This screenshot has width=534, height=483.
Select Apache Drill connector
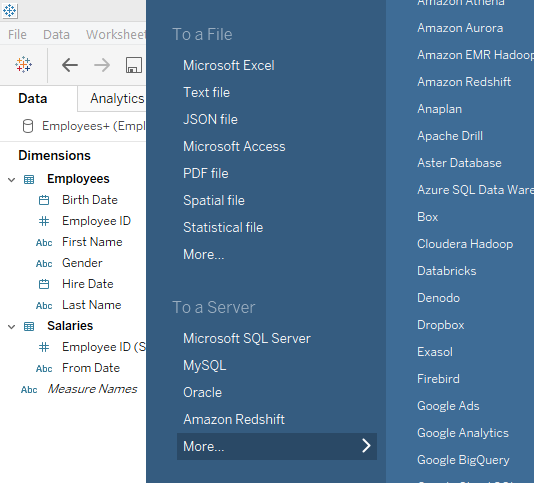(x=450, y=136)
